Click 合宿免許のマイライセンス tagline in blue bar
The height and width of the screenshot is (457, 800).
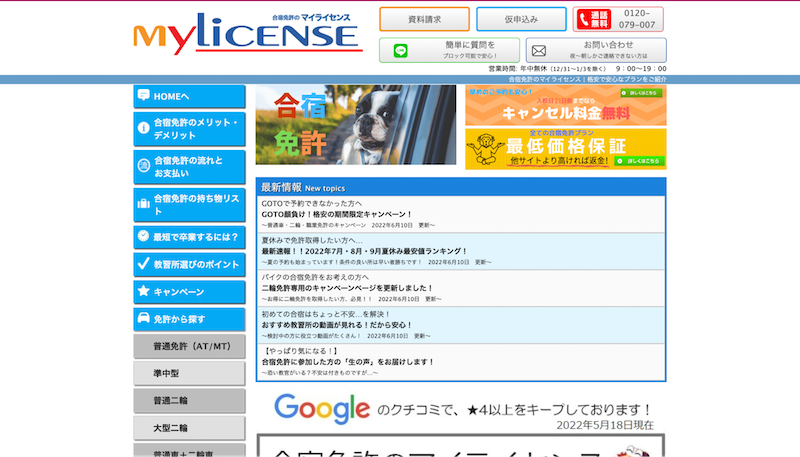pyautogui.click(x=587, y=80)
